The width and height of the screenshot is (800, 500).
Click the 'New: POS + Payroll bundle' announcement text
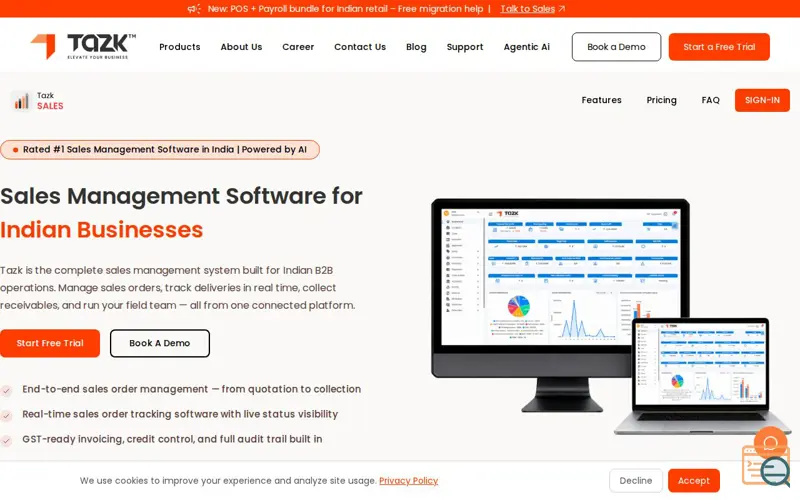345,9
